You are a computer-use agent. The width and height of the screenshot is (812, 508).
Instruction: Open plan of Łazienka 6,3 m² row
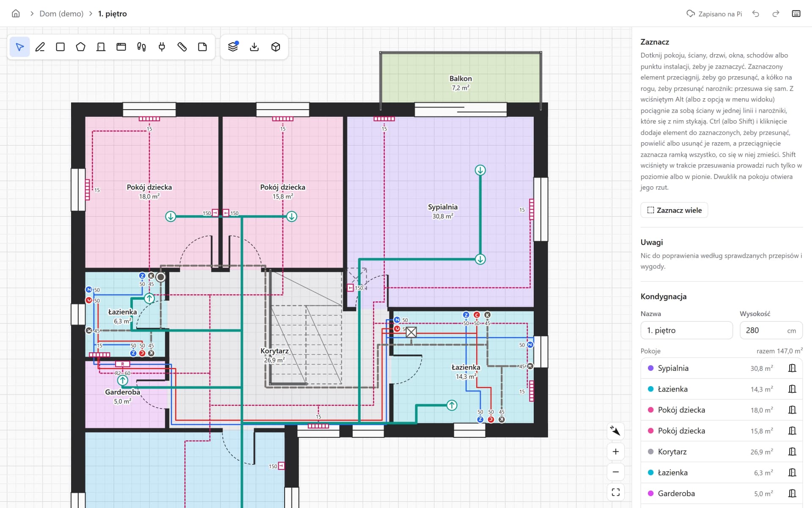(x=792, y=472)
